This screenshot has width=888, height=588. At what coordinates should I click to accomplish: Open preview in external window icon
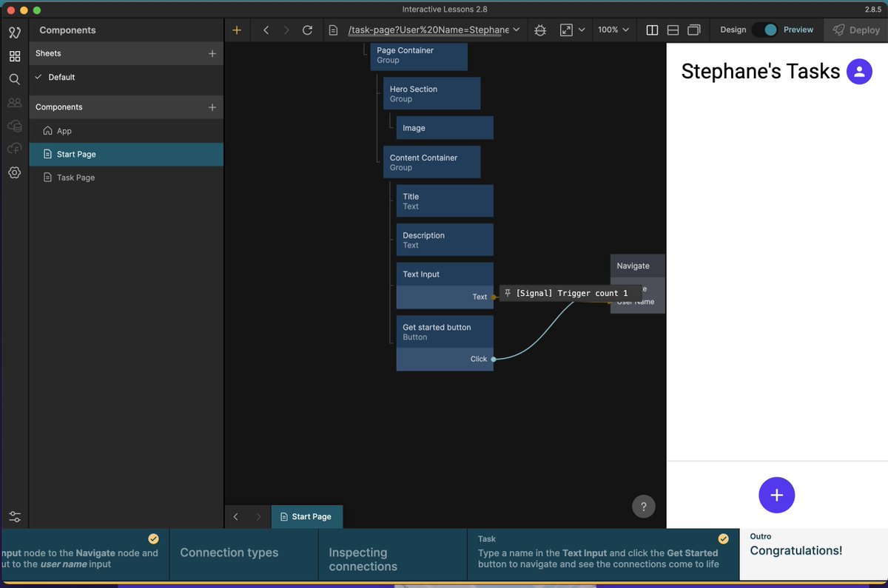tap(566, 30)
